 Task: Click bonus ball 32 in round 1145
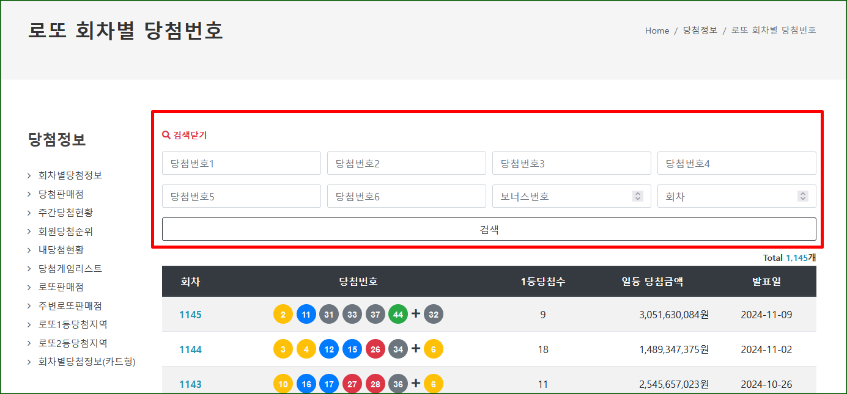(x=434, y=314)
